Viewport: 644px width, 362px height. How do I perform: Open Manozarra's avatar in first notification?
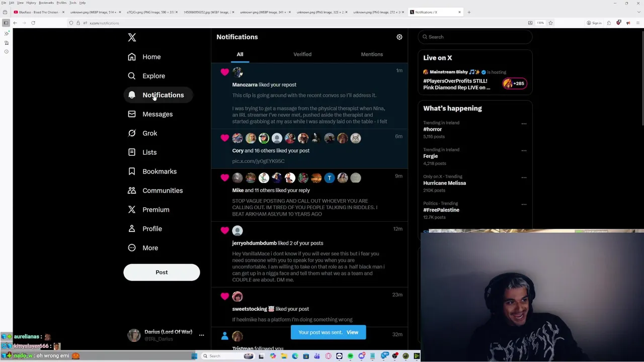pos(237,72)
